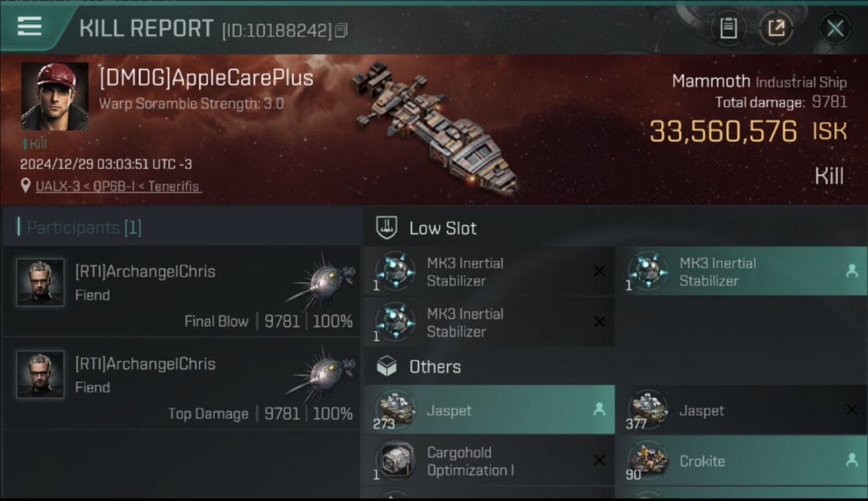Viewport: 868px width, 501px height.
Task: Click the Jaspet item with quantity 273
Action: 489,410
